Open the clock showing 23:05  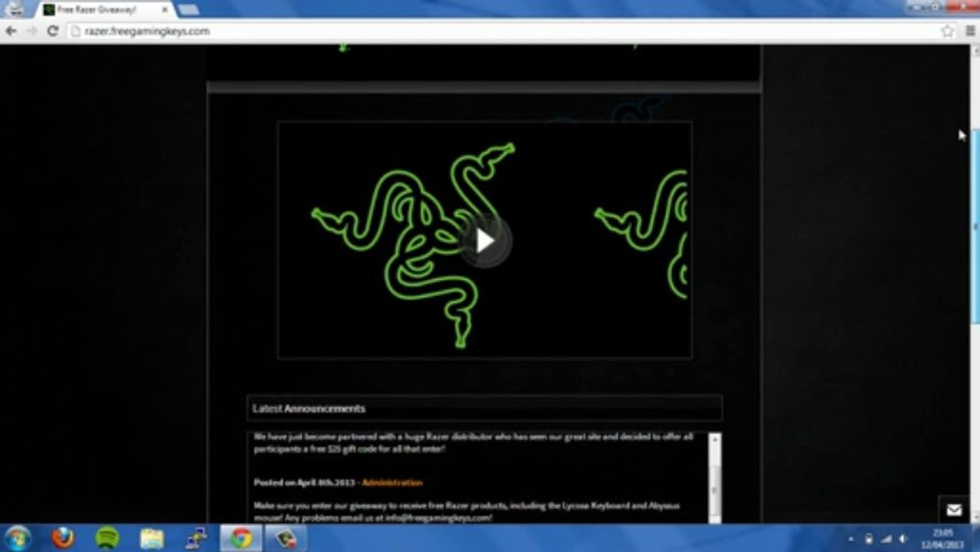click(942, 538)
